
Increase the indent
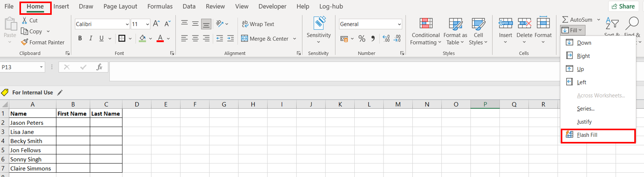coord(231,38)
